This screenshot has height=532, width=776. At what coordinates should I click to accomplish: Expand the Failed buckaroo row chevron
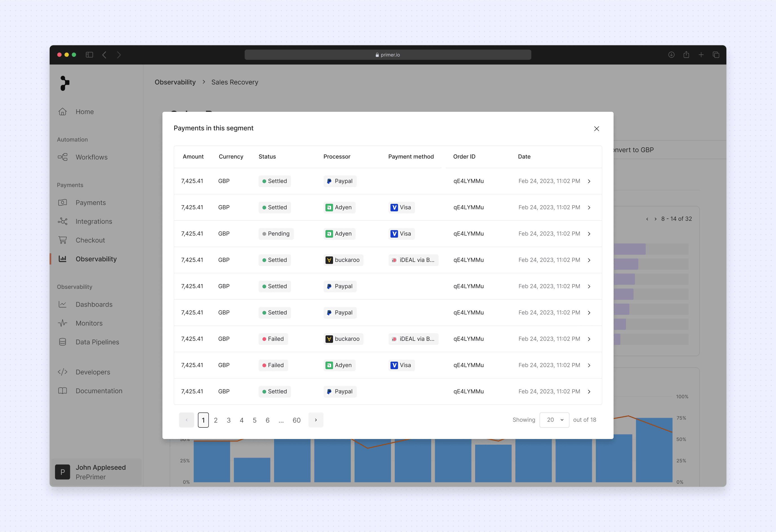pos(589,339)
